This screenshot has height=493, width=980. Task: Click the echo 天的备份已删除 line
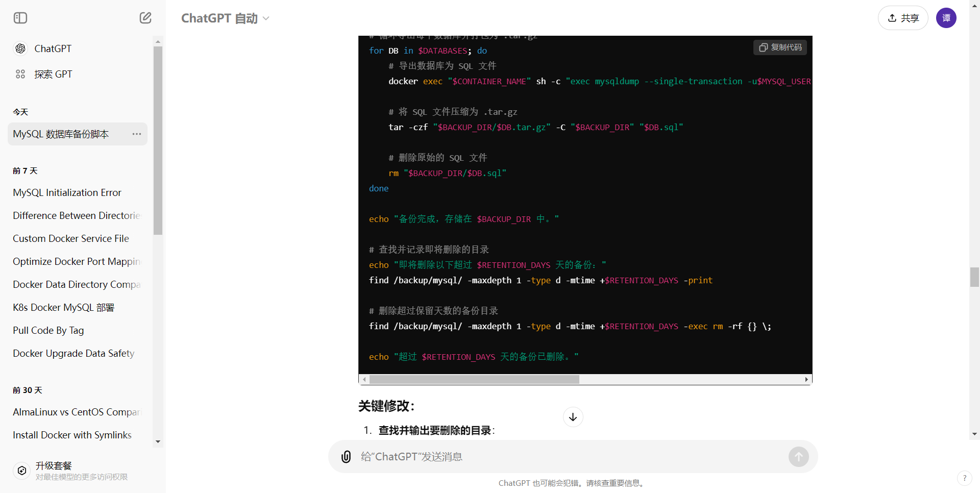click(x=474, y=357)
